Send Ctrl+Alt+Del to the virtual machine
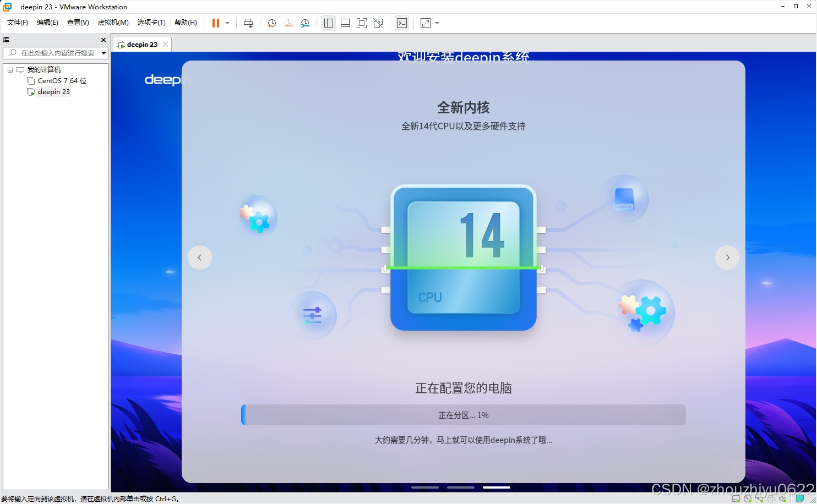This screenshot has height=504, width=817. [x=248, y=23]
